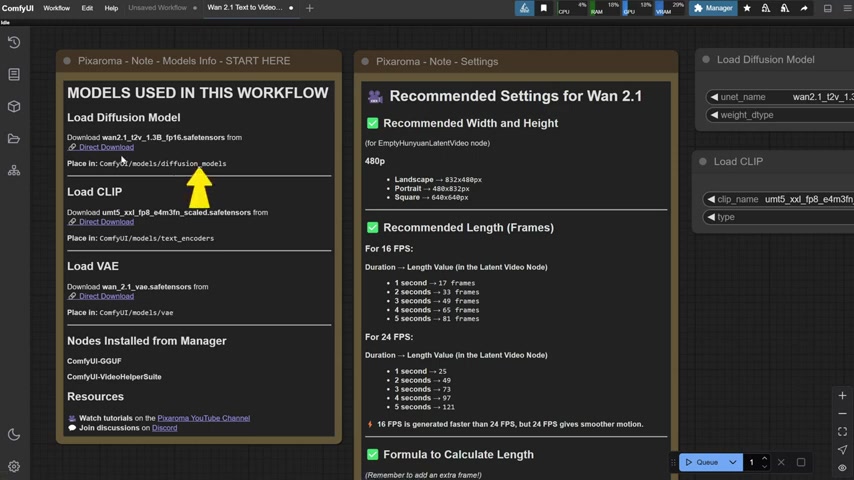Click the blue boat icon in top bar

pyautogui.click(x=524, y=8)
